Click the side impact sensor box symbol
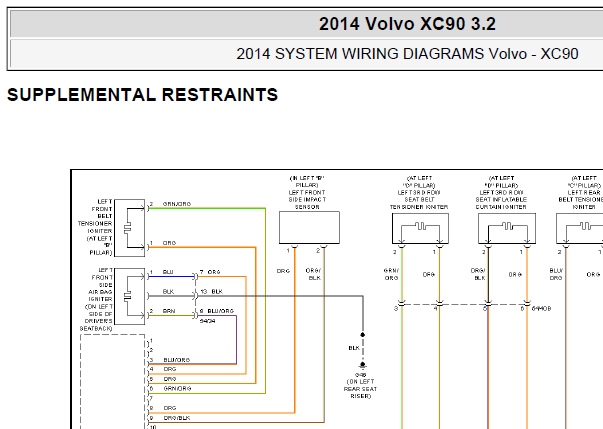This screenshot has height=429, width=603. click(309, 227)
